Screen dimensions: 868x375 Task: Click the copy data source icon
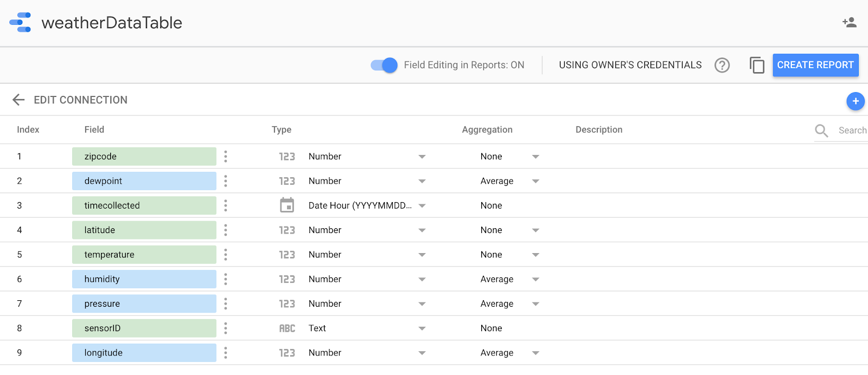click(757, 65)
